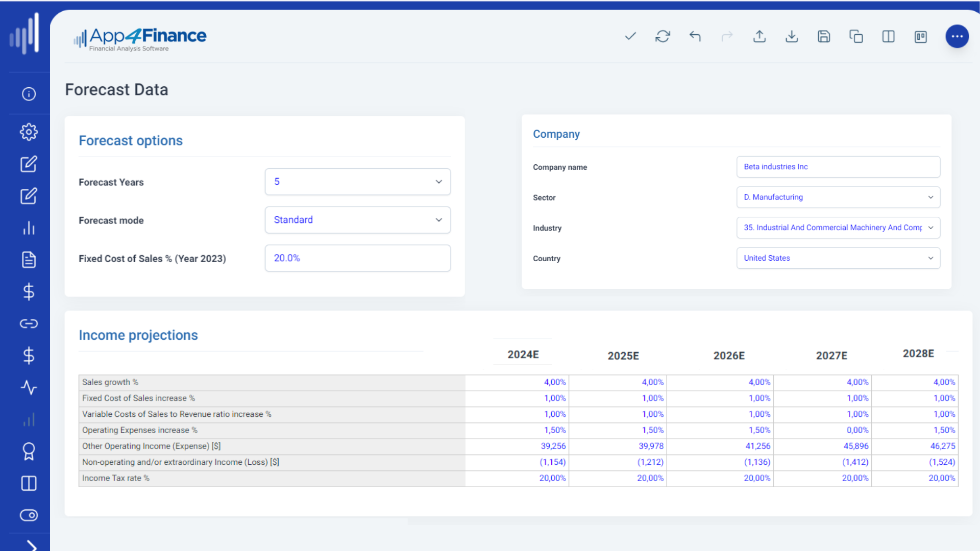Select the bar chart analysis icon in sidebar
Image resolution: width=980 pixels, height=551 pixels.
tap(29, 228)
